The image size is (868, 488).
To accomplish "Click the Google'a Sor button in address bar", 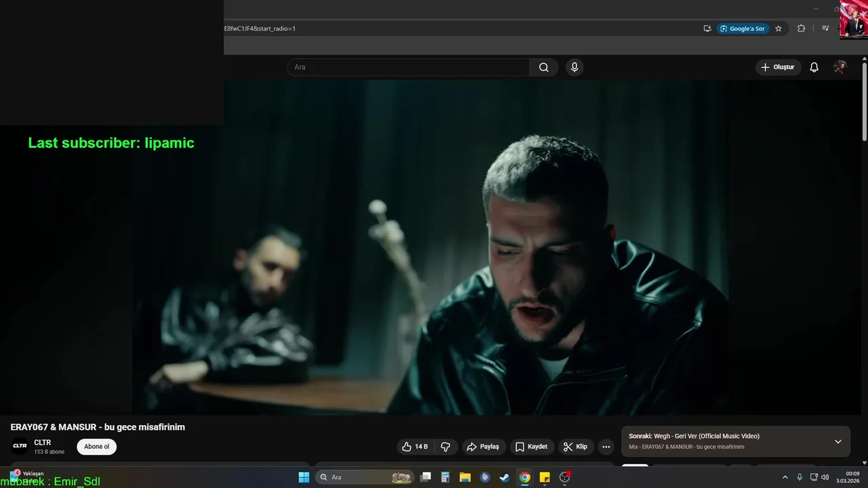I will tap(743, 28).
